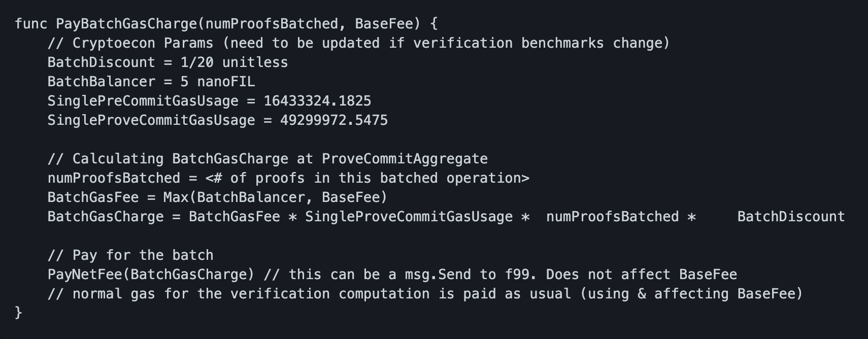
Task: Click SingleProveCommitGasUsage in the multiplication line
Action: (409, 217)
